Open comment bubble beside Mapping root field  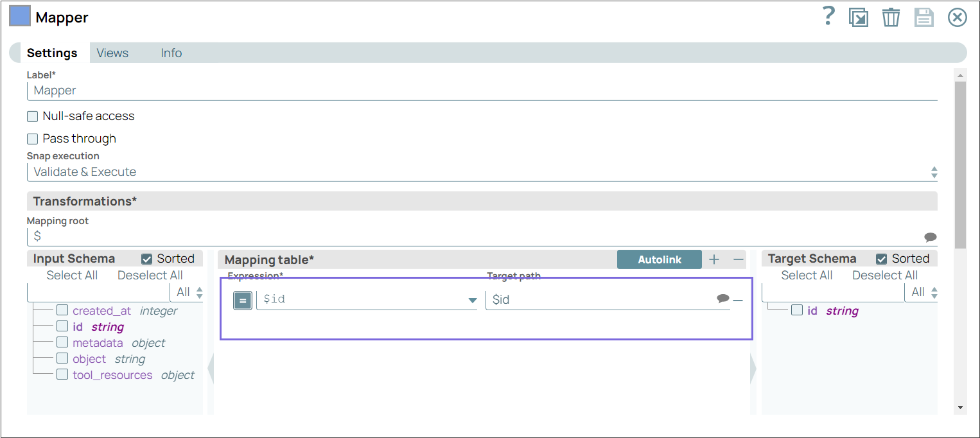click(929, 236)
